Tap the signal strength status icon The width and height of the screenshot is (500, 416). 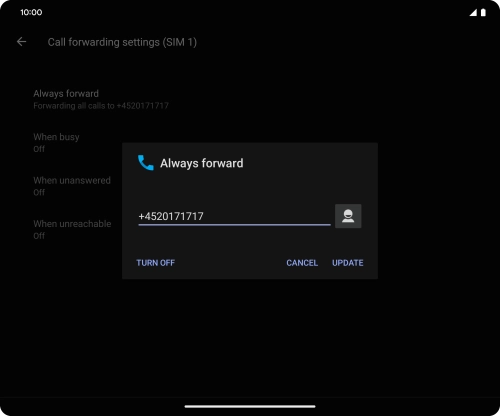point(473,13)
